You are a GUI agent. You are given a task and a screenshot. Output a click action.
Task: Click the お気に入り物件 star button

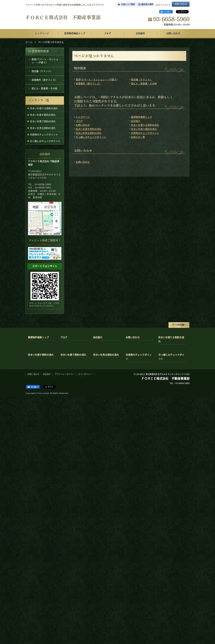pyautogui.click(x=126, y=5)
